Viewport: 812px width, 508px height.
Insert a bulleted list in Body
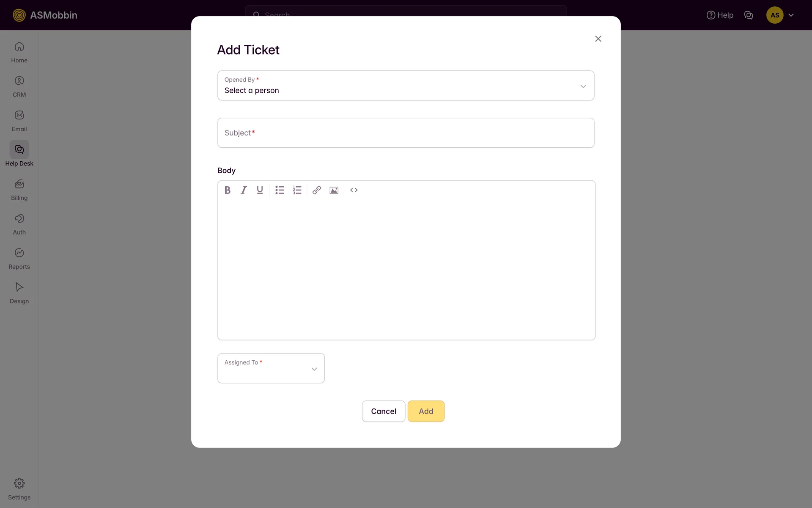coord(280,190)
